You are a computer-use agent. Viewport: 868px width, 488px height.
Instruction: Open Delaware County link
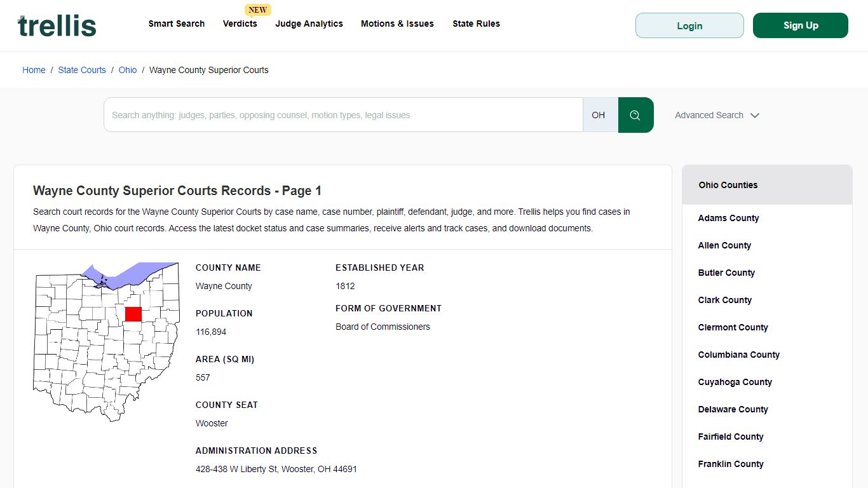(733, 409)
